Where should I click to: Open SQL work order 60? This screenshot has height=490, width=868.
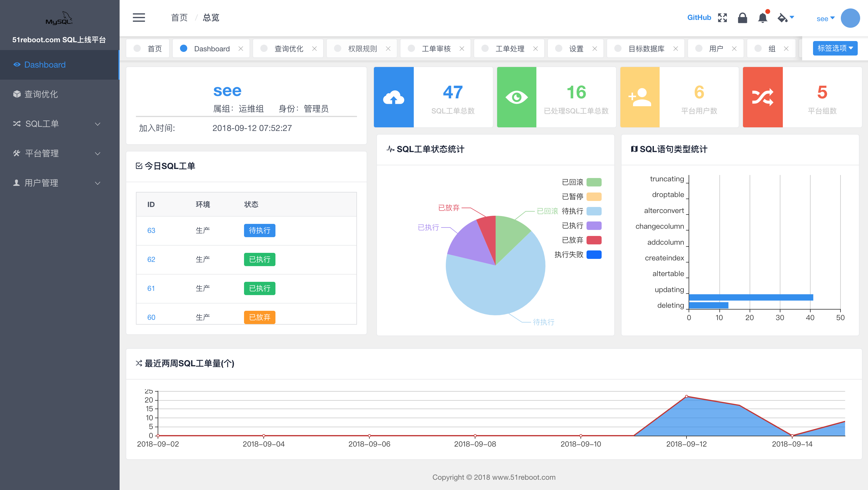151,317
